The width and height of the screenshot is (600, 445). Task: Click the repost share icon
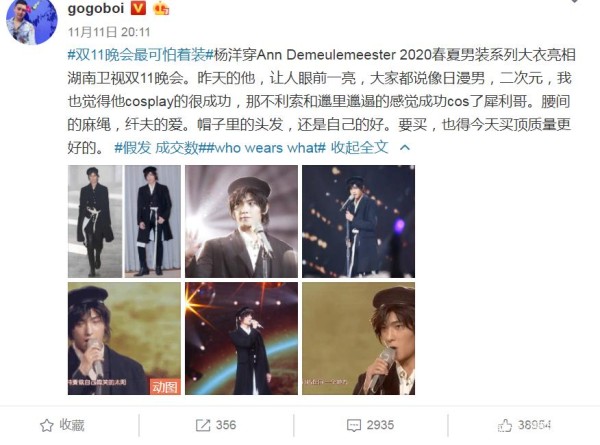pyautogui.click(x=203, y=425)
